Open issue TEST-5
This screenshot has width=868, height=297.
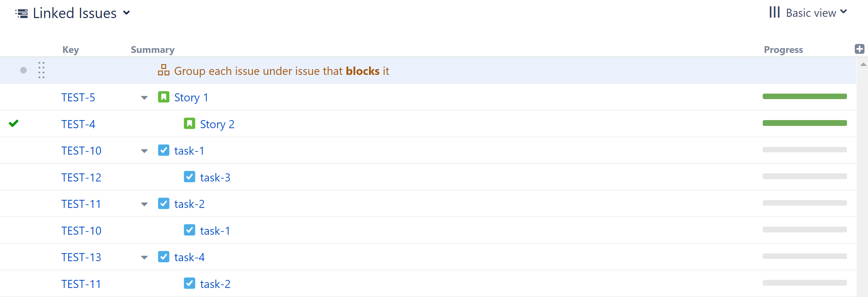78,97
